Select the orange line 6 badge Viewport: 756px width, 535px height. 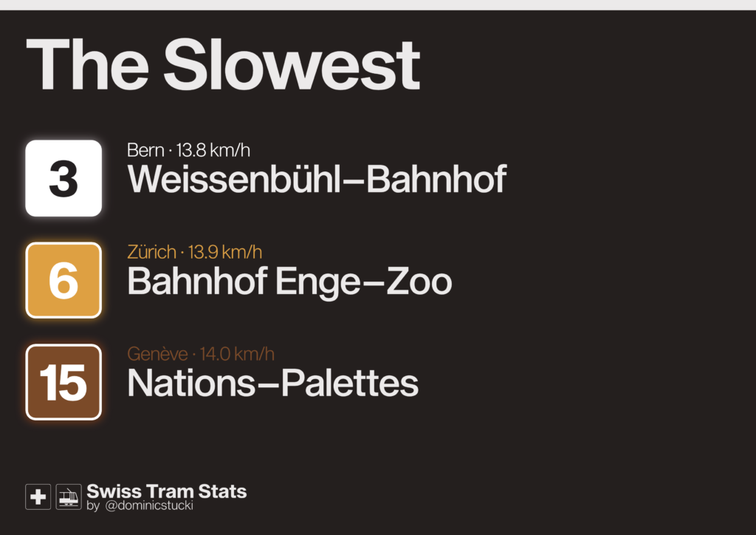(x=63, y=281)
